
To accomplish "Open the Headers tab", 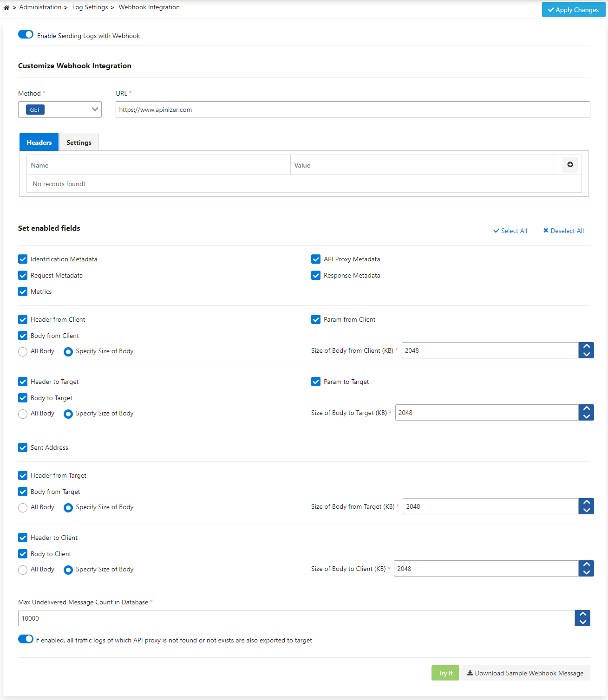I will tap(39, 142).
